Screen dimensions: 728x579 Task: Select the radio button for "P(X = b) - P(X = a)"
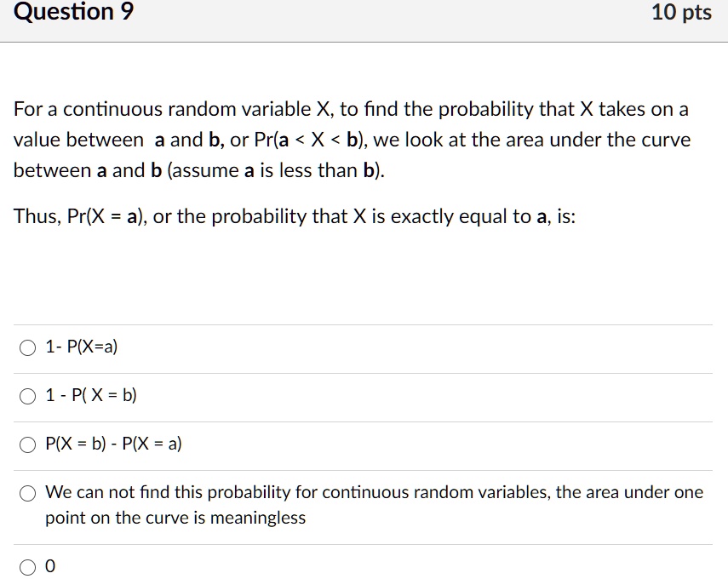tap(26, 443)
